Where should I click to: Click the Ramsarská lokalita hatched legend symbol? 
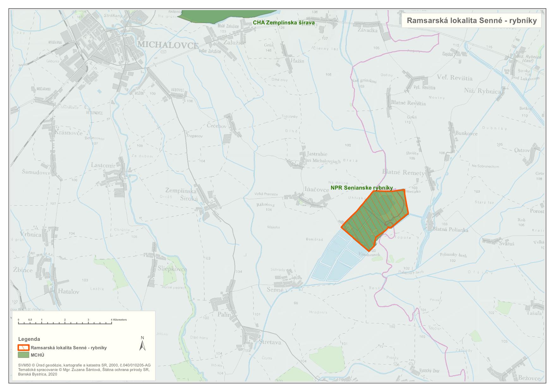point(23,347)
